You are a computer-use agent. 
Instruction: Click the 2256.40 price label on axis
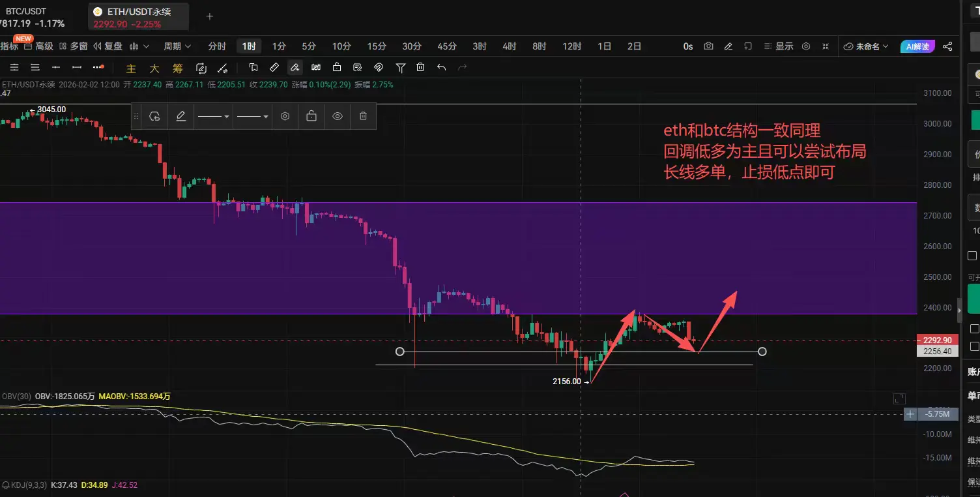coord(938,352)
